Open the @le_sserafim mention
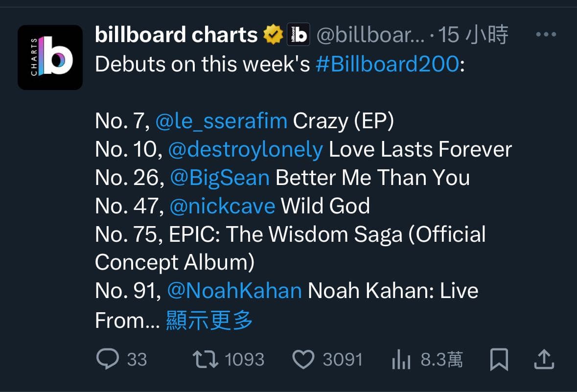The image size is (577, 392). [x=221, y=121]
